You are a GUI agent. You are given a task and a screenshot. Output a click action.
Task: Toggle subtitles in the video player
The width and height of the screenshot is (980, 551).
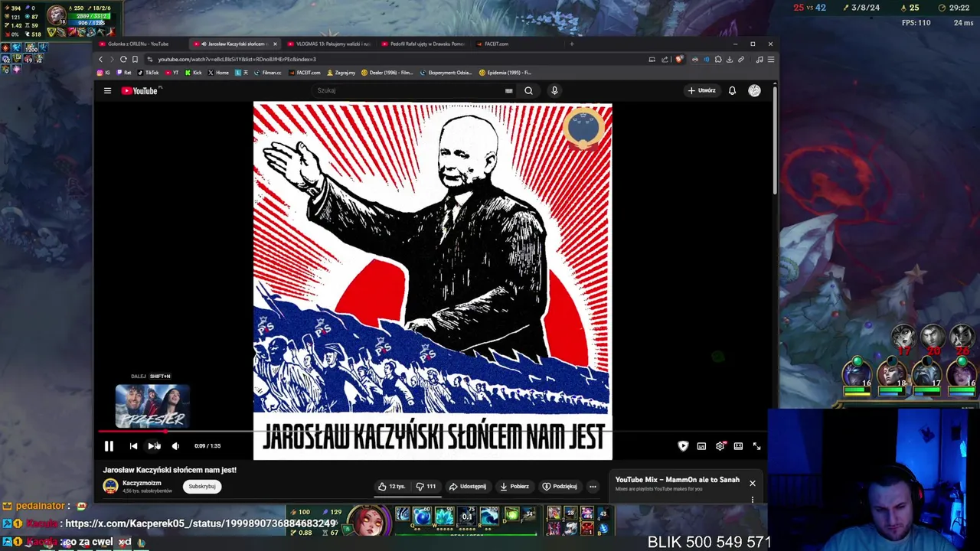coord(701,446)
